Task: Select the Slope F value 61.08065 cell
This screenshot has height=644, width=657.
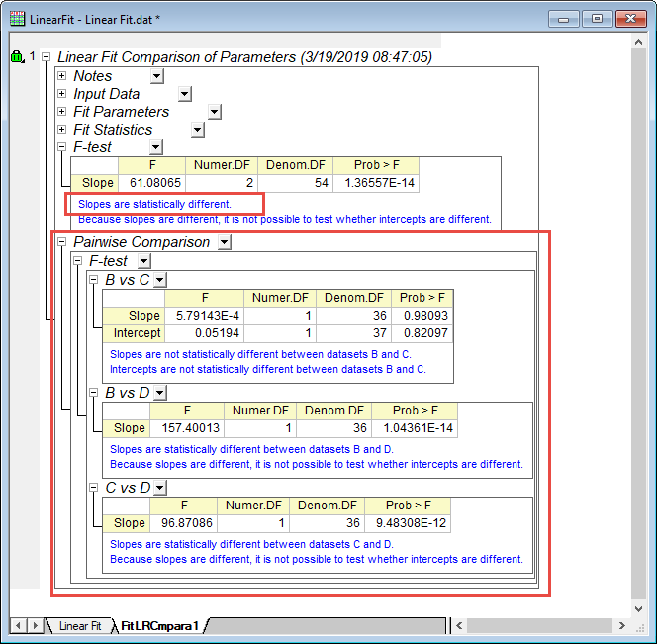Action: (150, 183)
